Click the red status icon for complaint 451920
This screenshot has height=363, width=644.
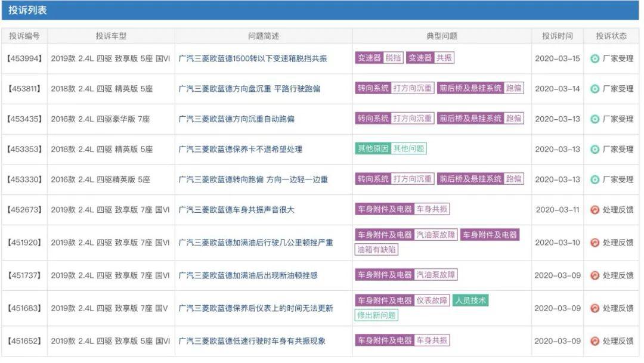[594, 243]
